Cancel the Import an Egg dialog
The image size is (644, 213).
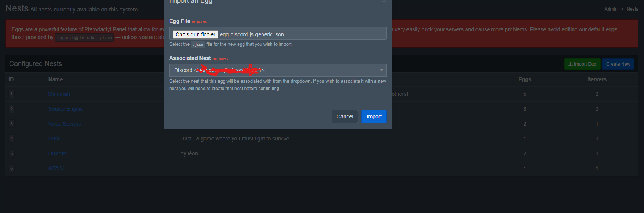click(345, 116)
